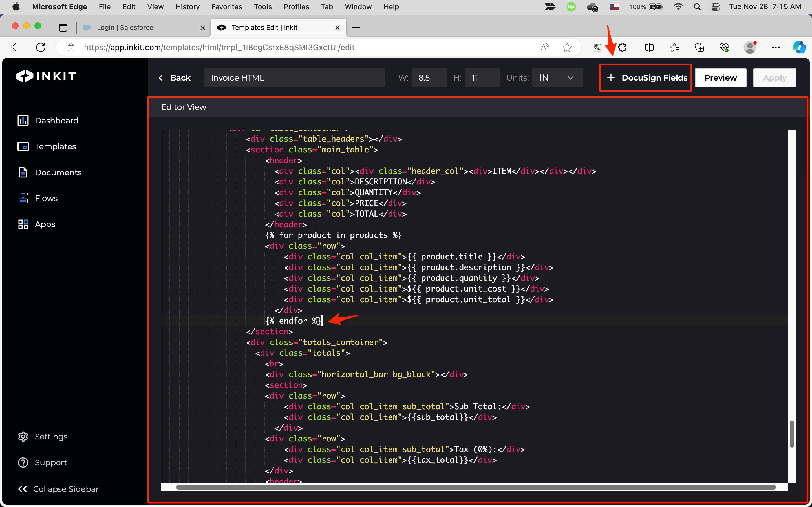Viewport: 812px width, 507px height.
Task: Click the Invoice HTML name field
Action: tap(294, 77)
